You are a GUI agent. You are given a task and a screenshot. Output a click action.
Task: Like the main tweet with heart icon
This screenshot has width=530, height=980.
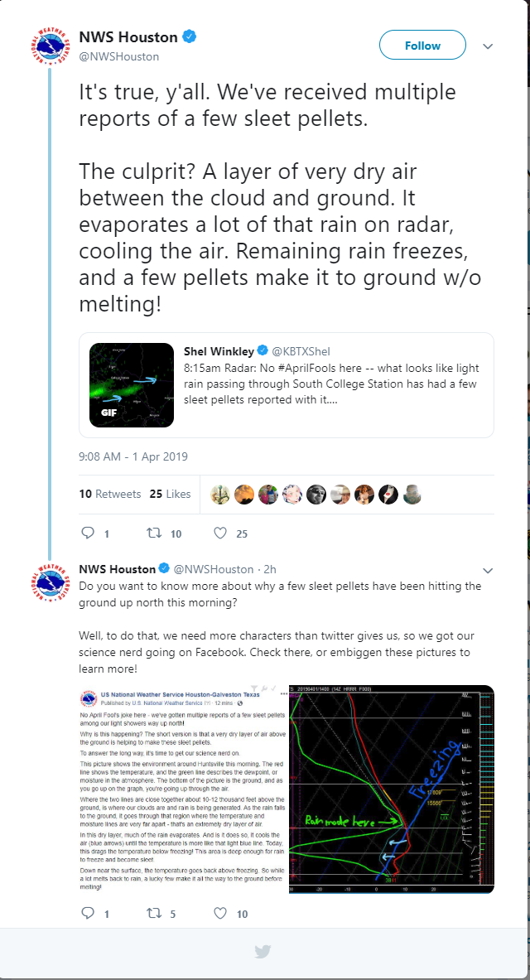pyautogui.click(x=220, y=533)
